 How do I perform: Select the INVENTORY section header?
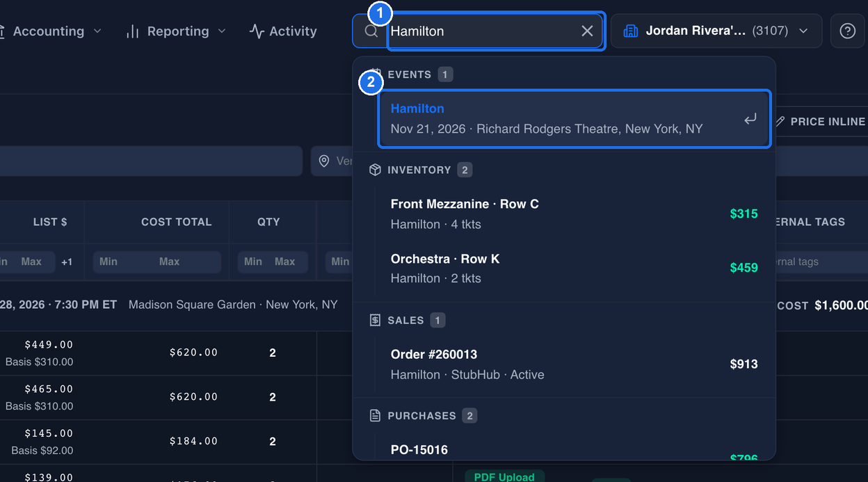pos(419,170)
